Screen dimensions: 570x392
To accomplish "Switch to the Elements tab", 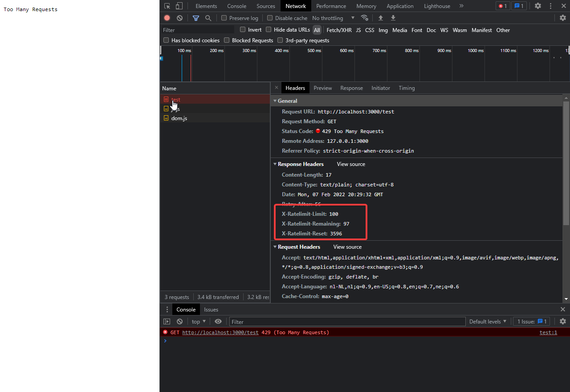I will [206, 6].
